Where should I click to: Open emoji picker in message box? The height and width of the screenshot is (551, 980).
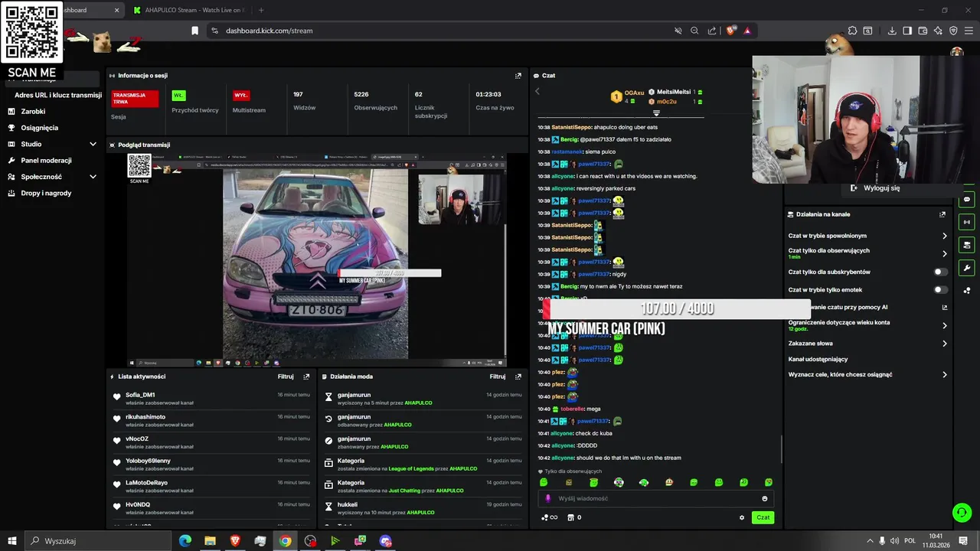click(764, 498)
